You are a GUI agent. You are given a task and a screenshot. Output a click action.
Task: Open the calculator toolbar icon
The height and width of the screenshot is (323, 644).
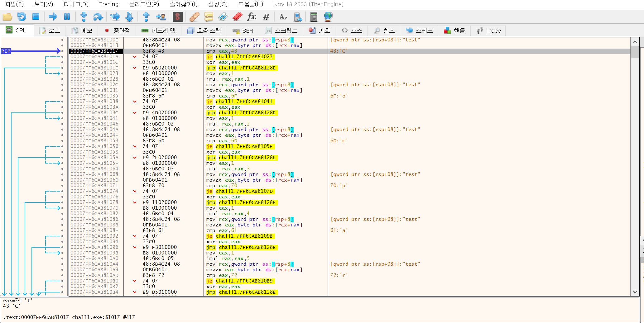[x=314, y=17]
